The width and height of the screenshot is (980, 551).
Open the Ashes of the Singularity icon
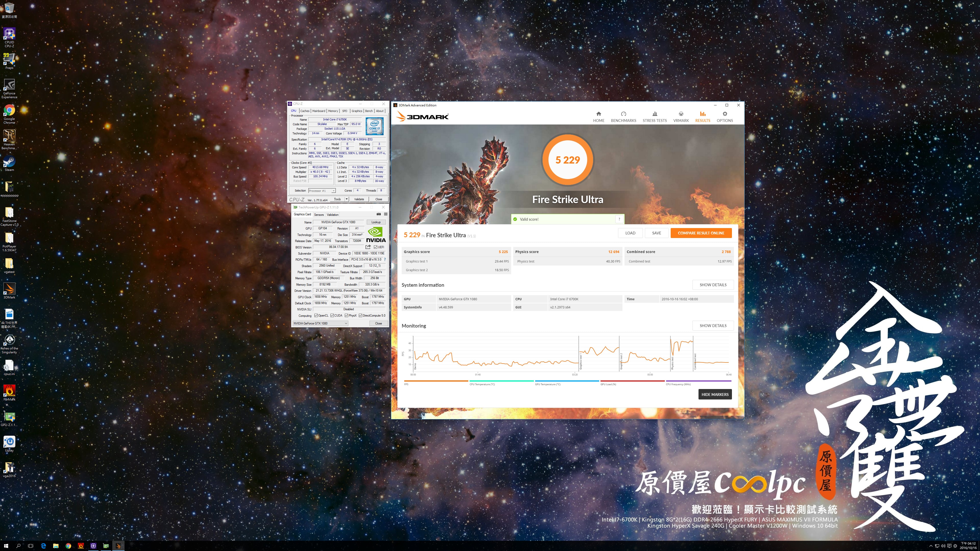point(9,344)
